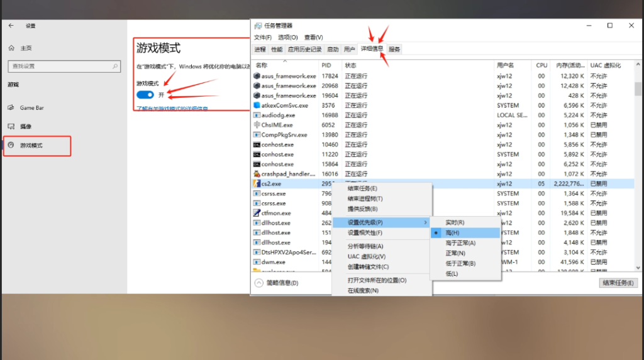Click the Task Manager title bar icon
The width and height of the screenshot is (644, 360).
click(x=258, y=26)
